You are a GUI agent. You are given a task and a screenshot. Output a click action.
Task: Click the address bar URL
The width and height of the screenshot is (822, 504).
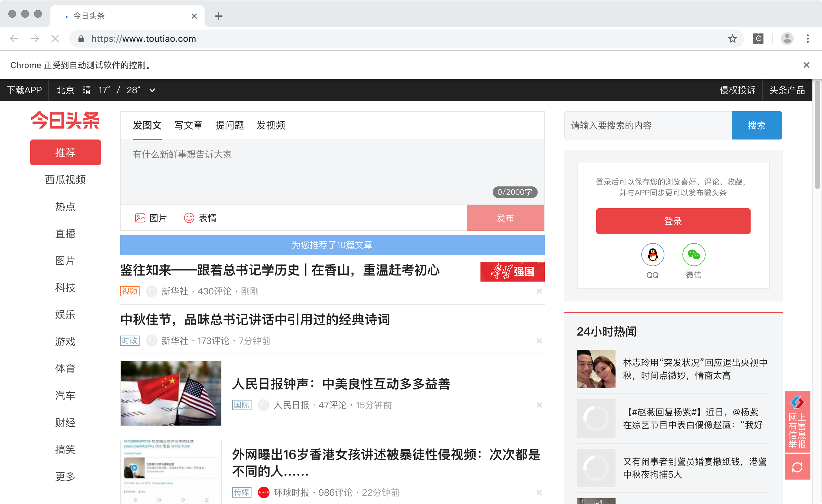(143, 39)
